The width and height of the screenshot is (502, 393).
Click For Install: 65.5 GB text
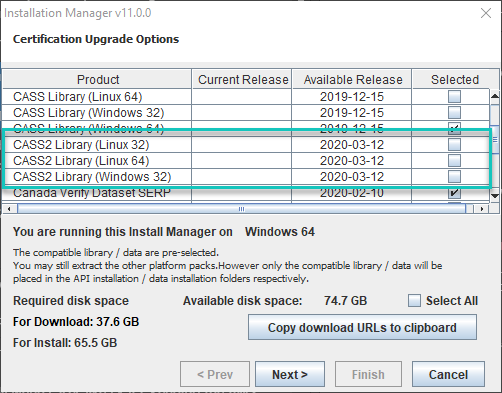(x=65, y=343)
